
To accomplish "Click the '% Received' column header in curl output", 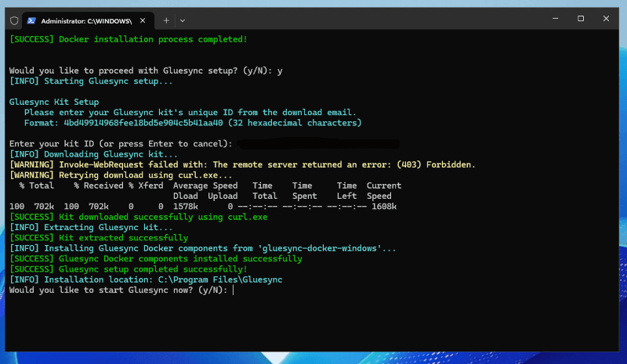I will pos(99,186).
